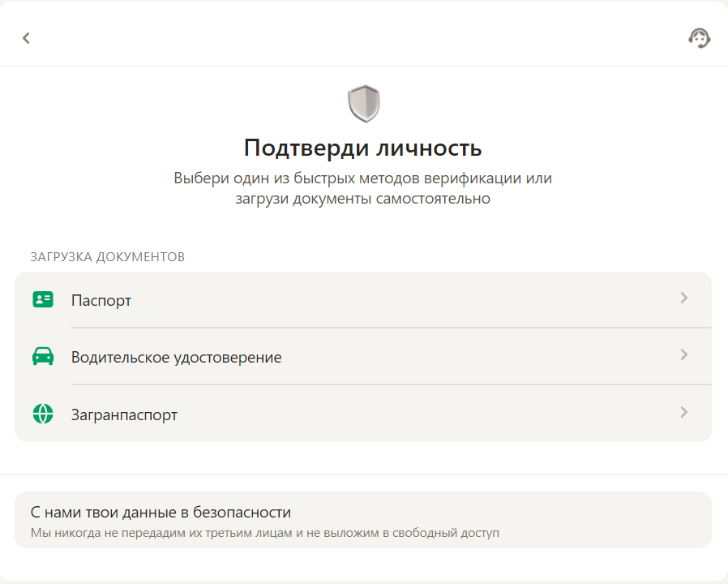Click the green car icon
Image resolution: width=728 pixels, height=584 pixels.
coord(43,357)
